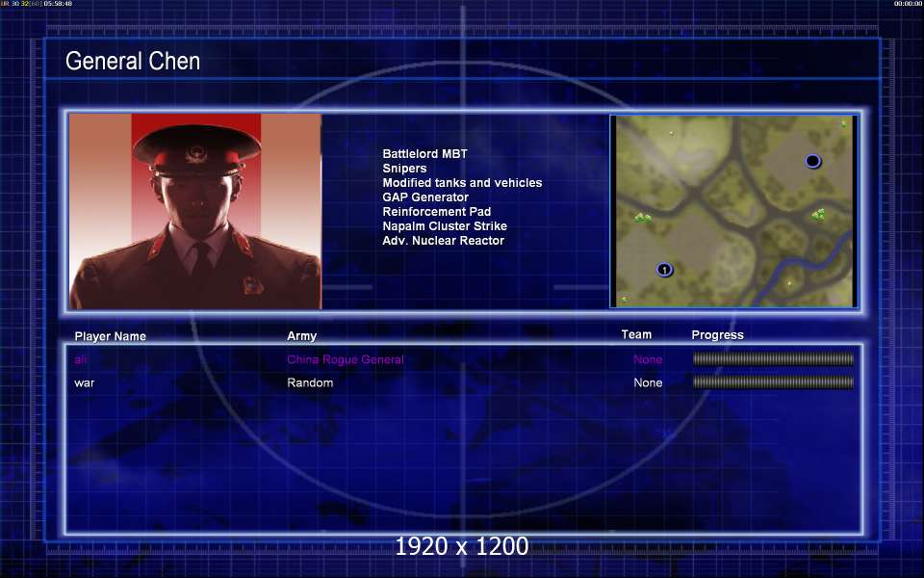
Task: Click the General Chen title text
Action: pos(133,62)
